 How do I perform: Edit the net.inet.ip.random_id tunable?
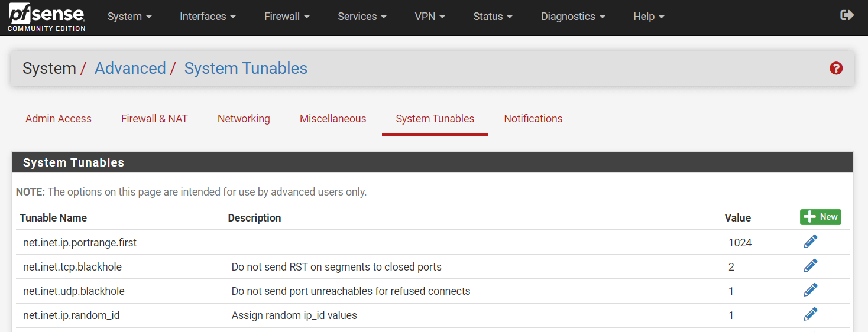coord(810,315)
